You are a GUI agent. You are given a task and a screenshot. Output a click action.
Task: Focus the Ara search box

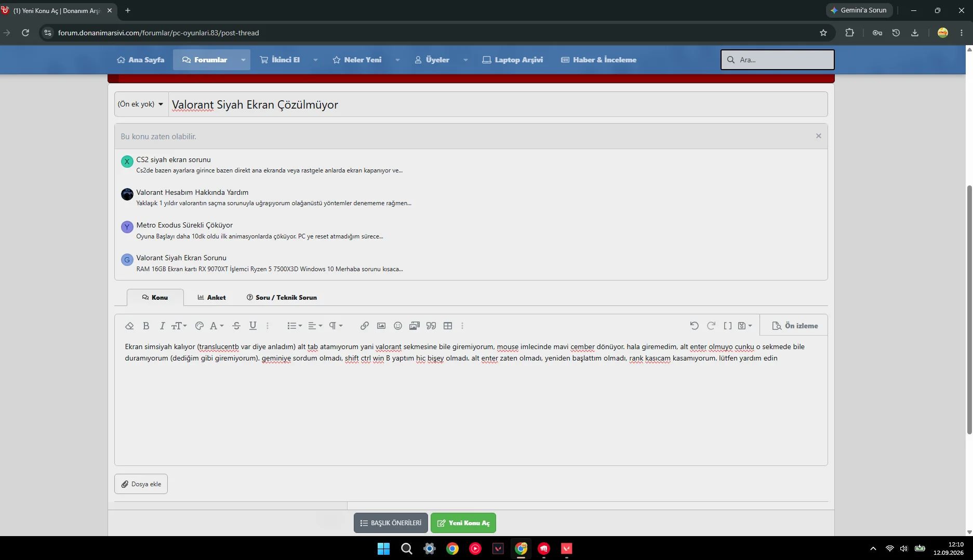778,60
